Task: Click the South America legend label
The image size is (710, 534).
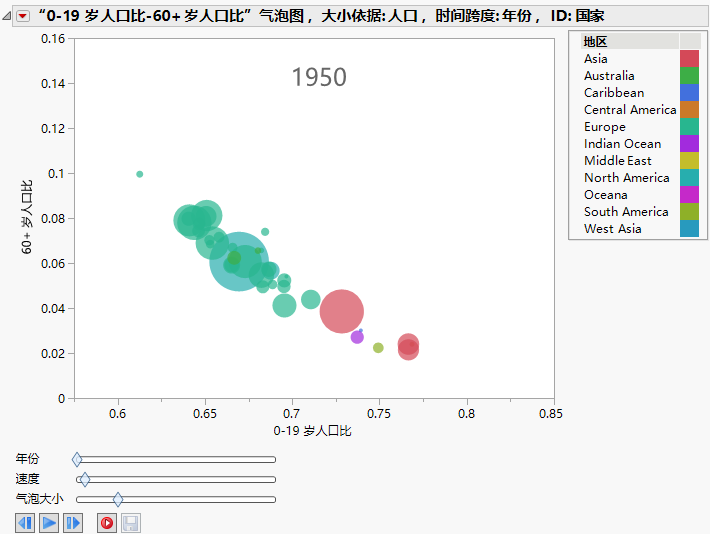Action: (x=626, y=212)
